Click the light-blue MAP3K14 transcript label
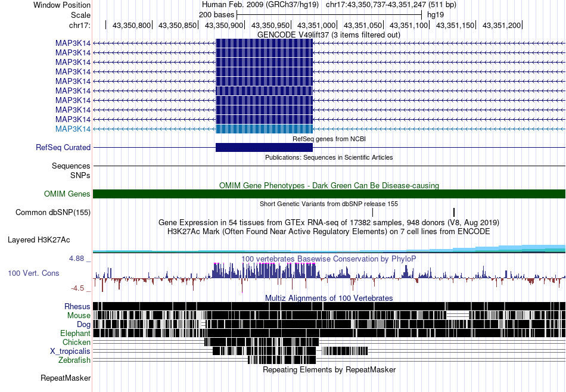Screen dimensions: 566x392 73,129
